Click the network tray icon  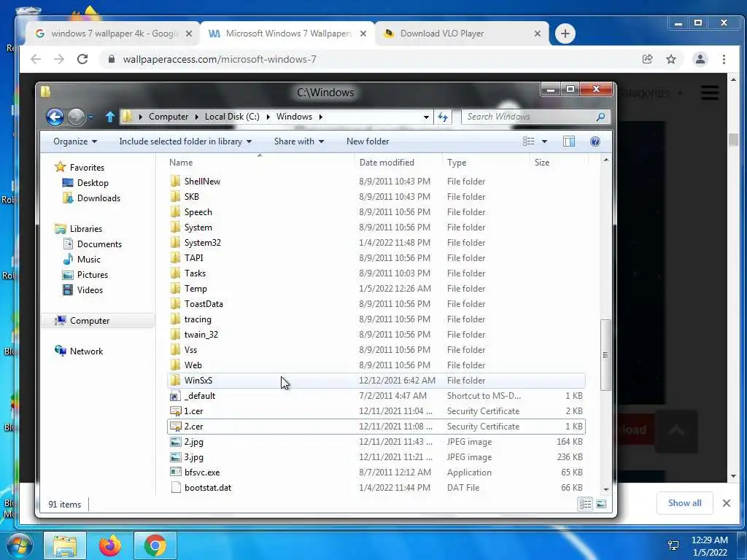[x=673, y=545]
